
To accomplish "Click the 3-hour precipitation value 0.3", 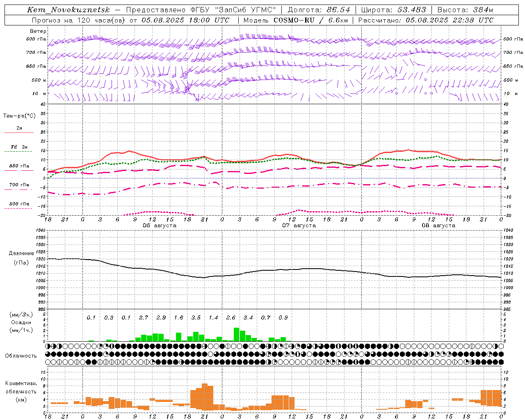I will (x=109, y=318).
